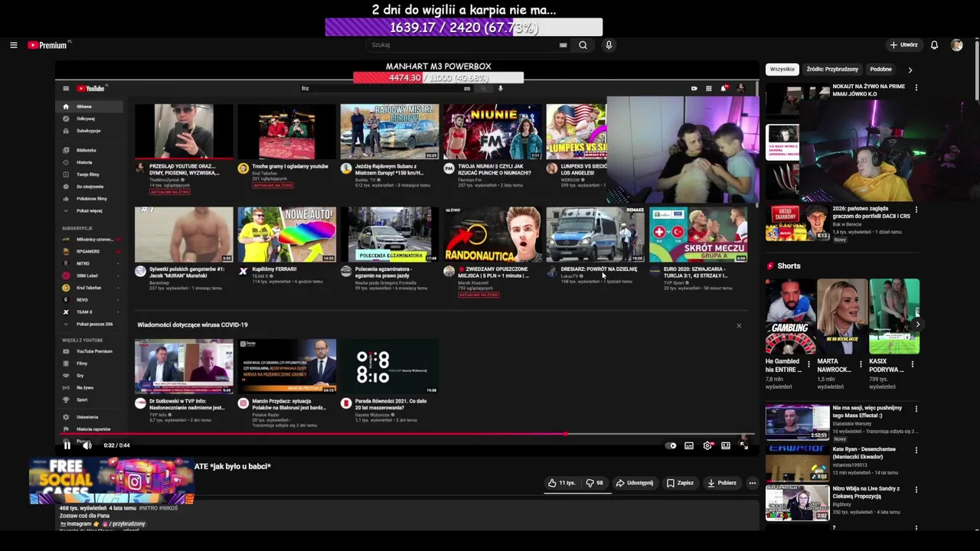The width and height of the screenshot is (980, 551).
Task: Open the 2026: państwo zagląda graczom video title
Action: [871, 213]
